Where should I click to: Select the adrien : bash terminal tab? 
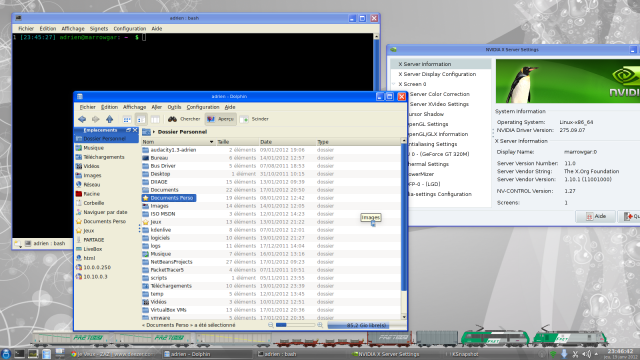(45, 244)
